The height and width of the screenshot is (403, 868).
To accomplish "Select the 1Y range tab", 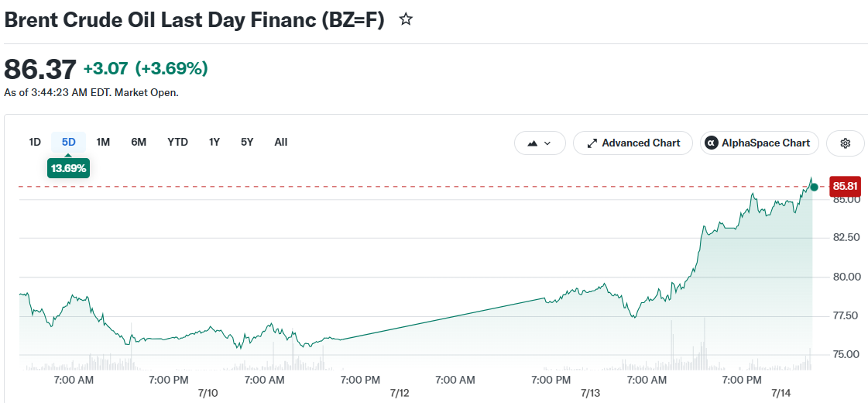I will pyautogui.click(x=214, y=142).
